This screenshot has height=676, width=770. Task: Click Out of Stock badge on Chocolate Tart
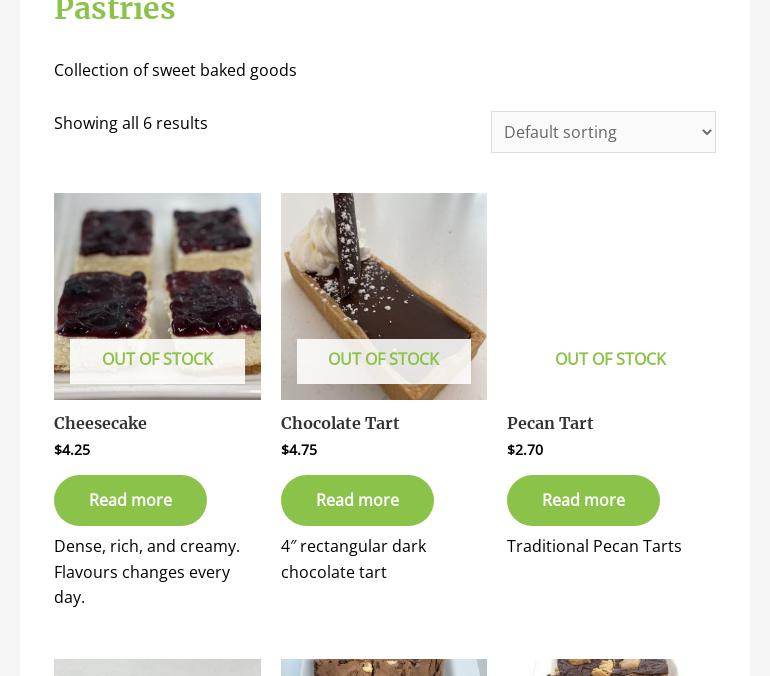383,359
